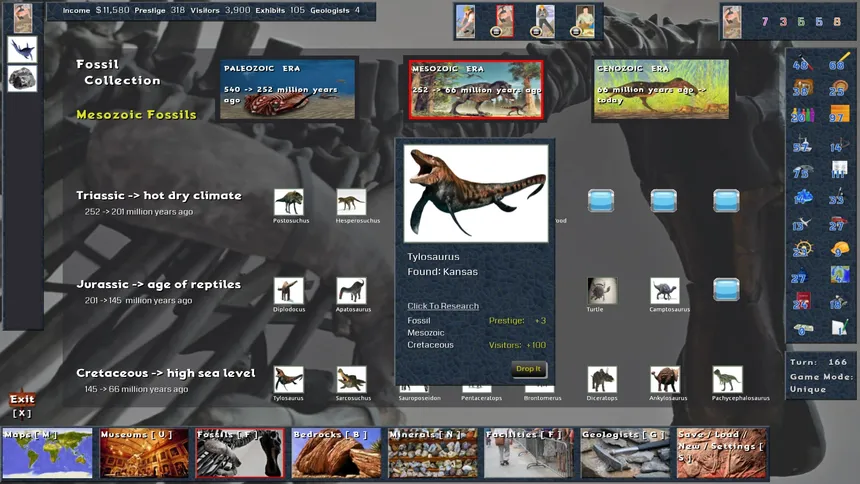Click the hard hat icon showing 9
860x484 pixels.
click(839, 249)
